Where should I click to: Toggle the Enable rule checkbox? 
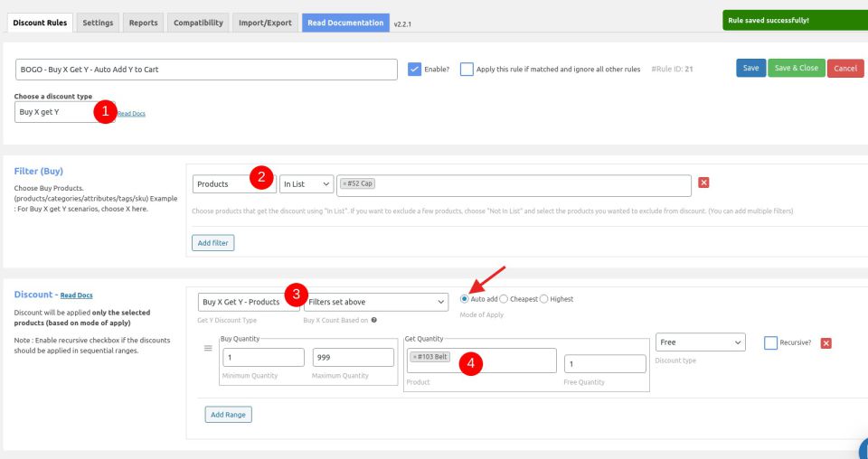point(415,69)
